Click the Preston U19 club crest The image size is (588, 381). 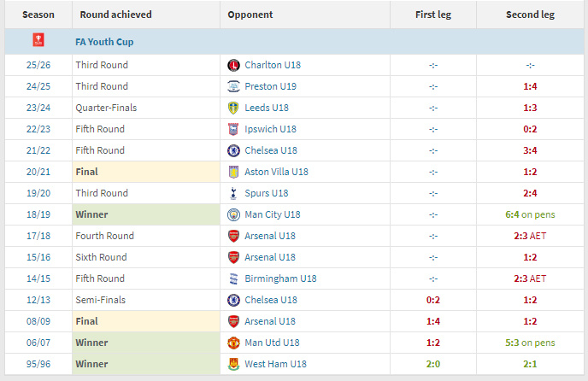[x=233, y=86]
